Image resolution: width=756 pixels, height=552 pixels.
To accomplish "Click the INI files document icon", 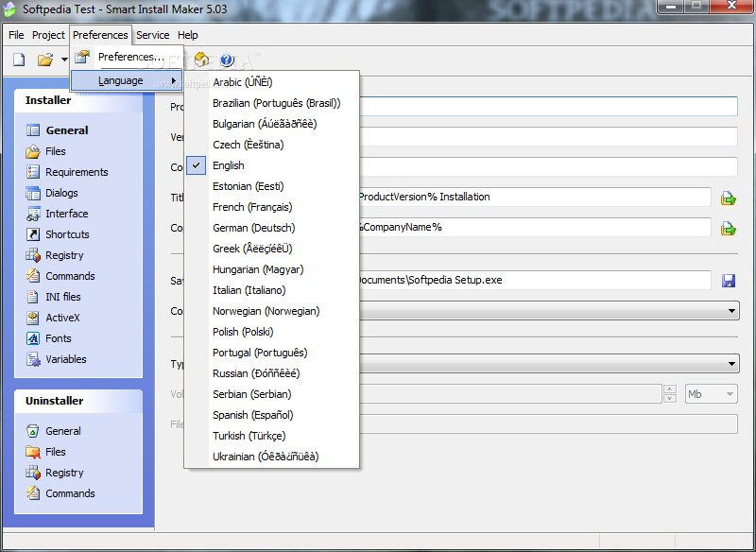I will click(33, 297).
